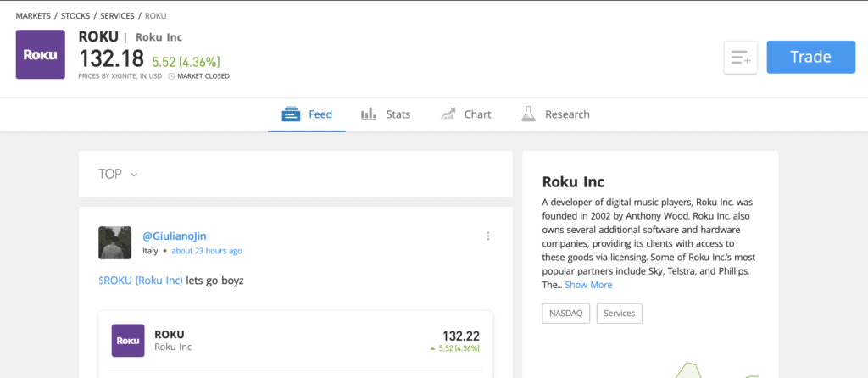Click the Services tag button
This screenshot has width=868, height=378.
tap(620, 314)
